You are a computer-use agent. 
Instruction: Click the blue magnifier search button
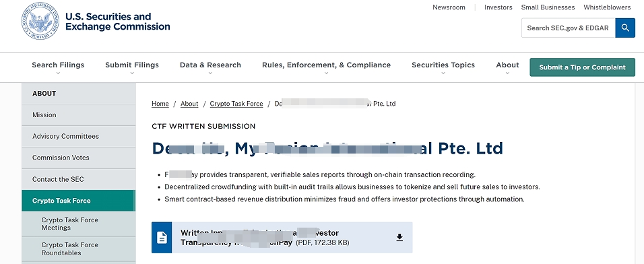[x=625, y=28]
